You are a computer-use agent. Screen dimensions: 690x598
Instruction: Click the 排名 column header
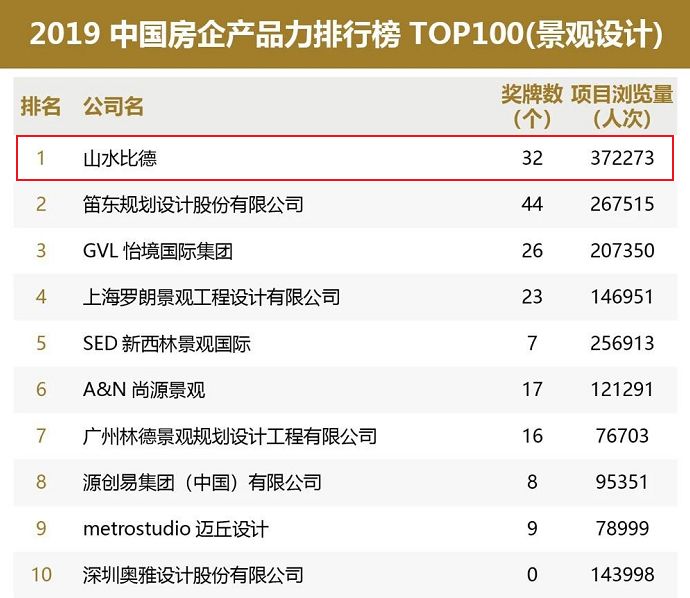(41, 106)
